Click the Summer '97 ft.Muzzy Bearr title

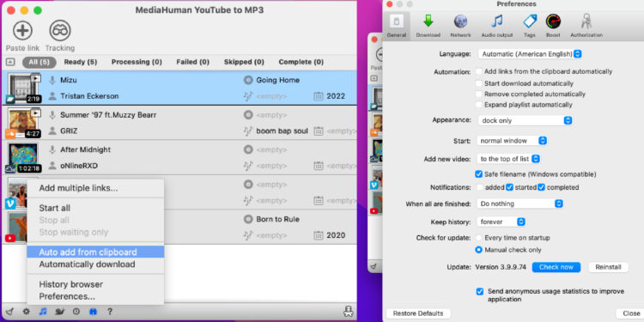click(108, 115)
